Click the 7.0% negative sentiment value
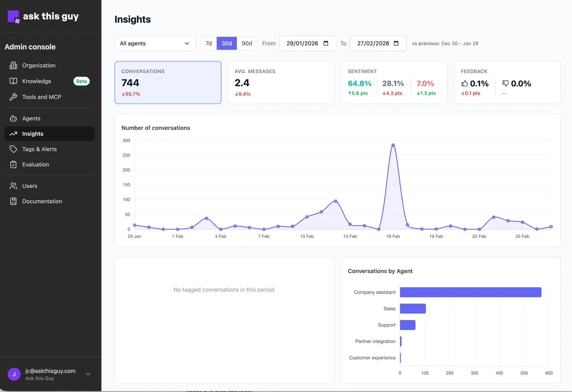 425,83
